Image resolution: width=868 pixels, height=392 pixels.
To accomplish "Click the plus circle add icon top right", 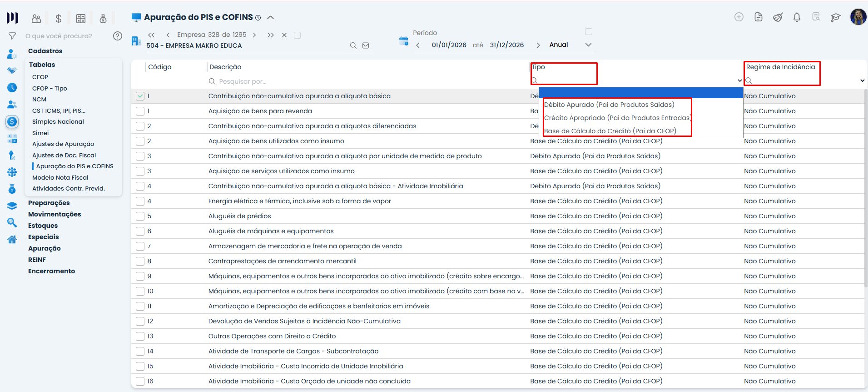I will point(739,17).
